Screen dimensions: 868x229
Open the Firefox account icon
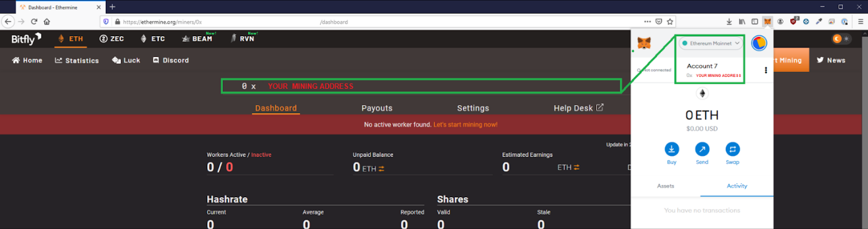point(780,21)
